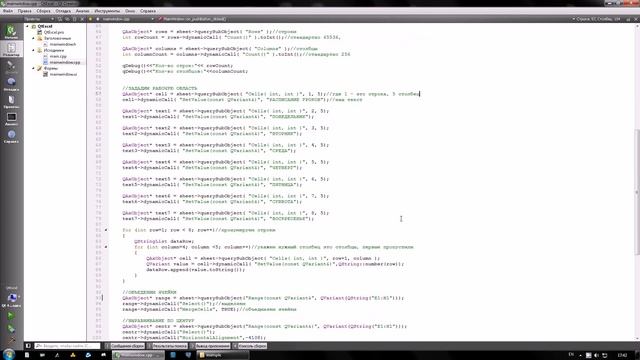Image resolution: width=640 pixels, height=360 pixels.
Task: Close the project side panel
Action: [82, 19]
